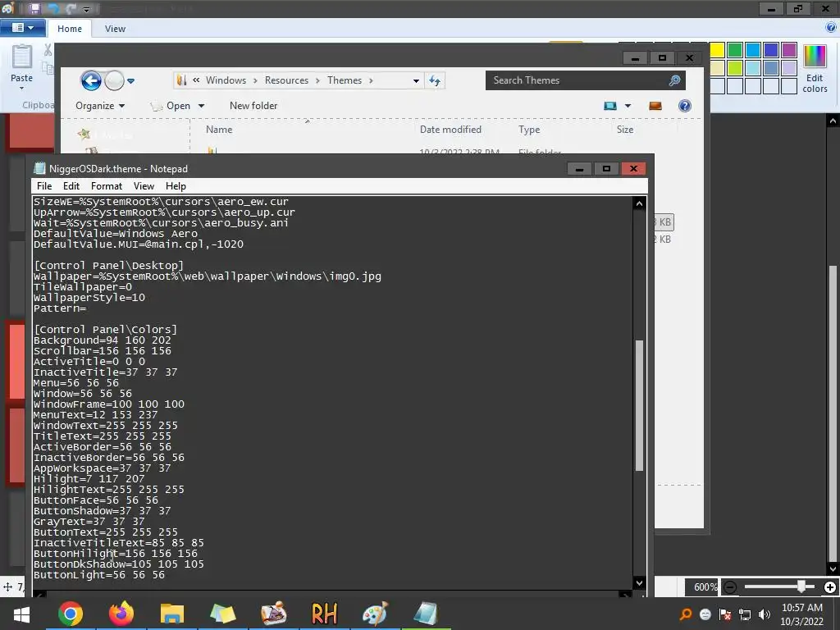Open Notepad Edit menu
The width and height of the screenshot is (840, 630).
click(71, 186)
